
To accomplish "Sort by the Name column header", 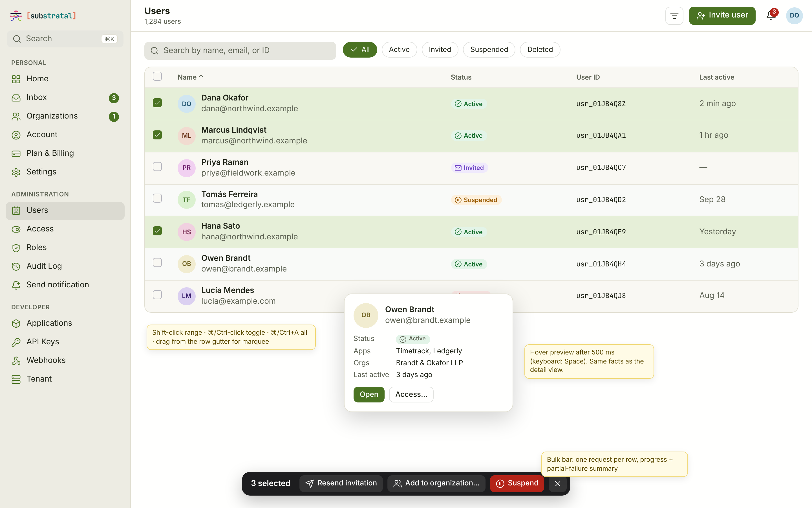I will 190,77.
